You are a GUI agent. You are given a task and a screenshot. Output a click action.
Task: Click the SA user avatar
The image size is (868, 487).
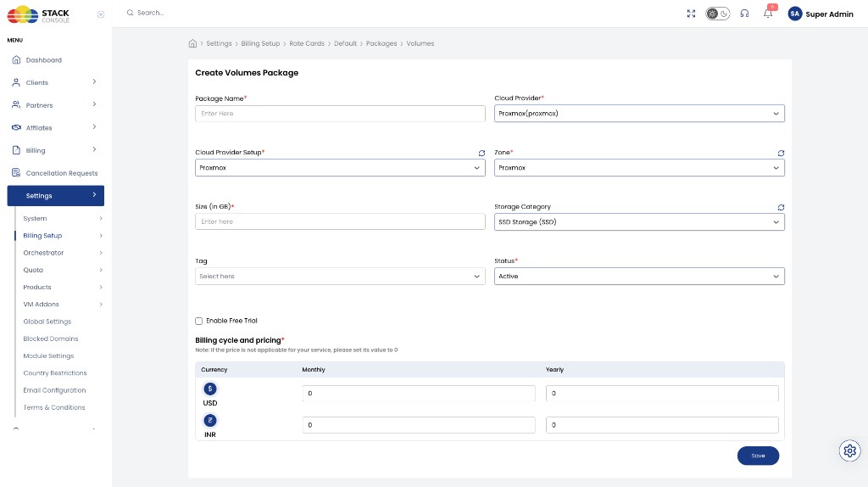click(795, 14)
